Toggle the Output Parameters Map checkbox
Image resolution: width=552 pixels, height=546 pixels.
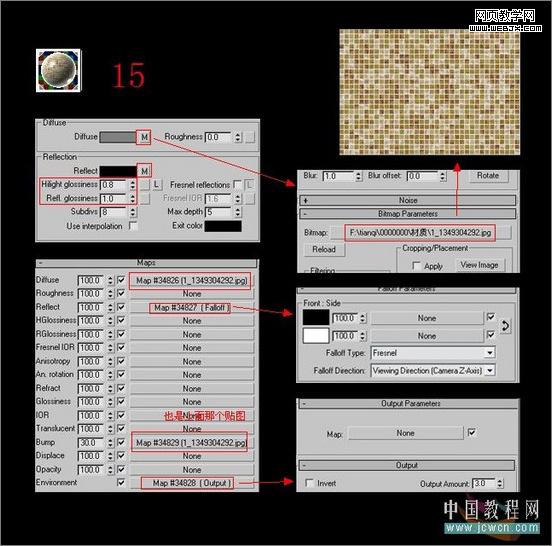pos(472,433)
